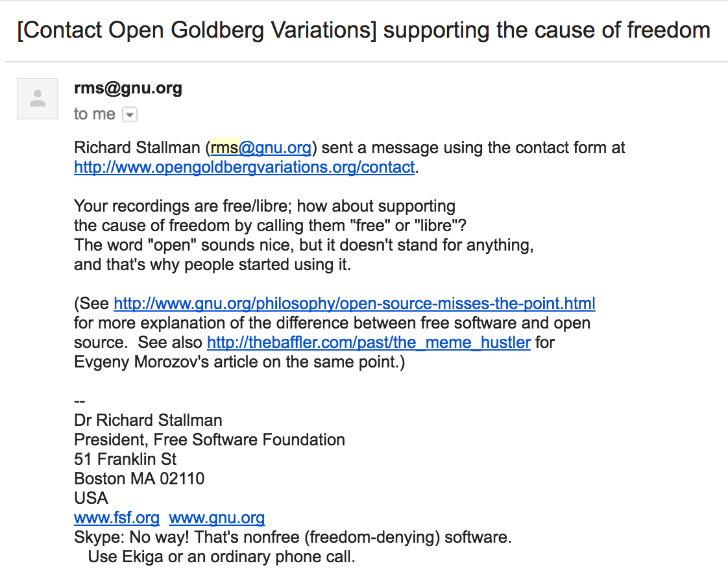
Task: Click the '51 Franklin St' address line
Action: pyautogui.click(x=125, y=460)
